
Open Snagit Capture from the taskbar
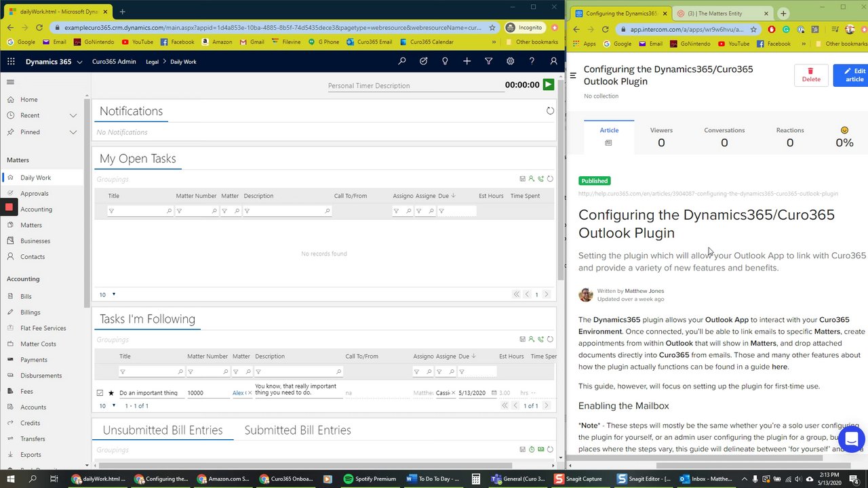[578, 479]
